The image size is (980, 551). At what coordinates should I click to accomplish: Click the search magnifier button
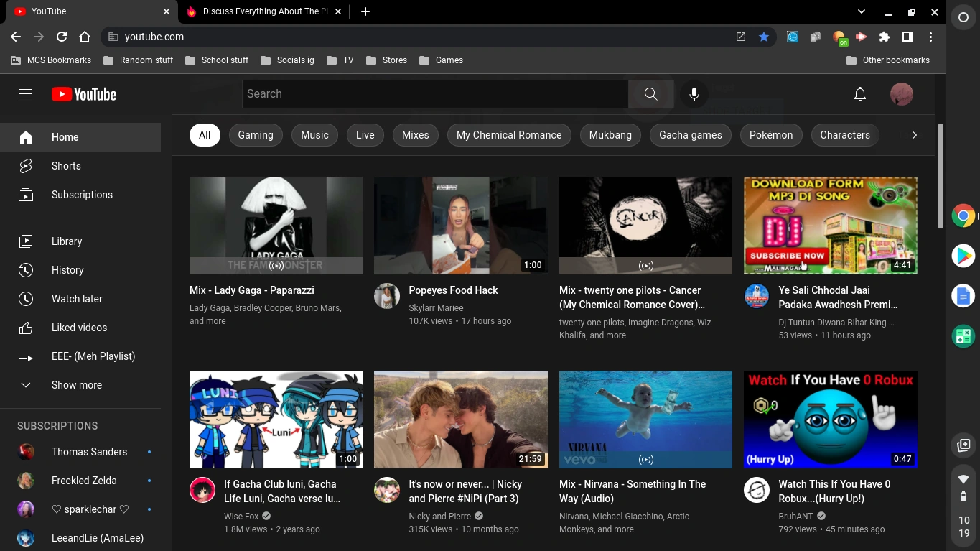point(650,94)
